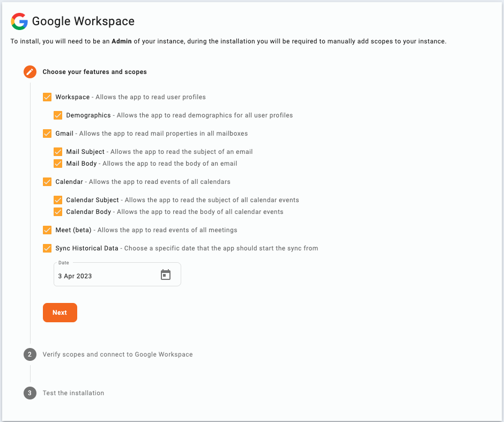Open the calendar date picker icon
This screenshot has width=504, height=422.
(166, 275)
